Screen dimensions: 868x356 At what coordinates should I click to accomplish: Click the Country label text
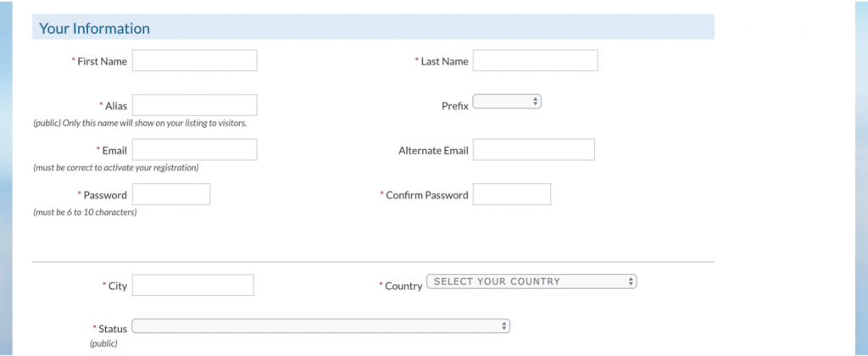[x=403, y=286]
